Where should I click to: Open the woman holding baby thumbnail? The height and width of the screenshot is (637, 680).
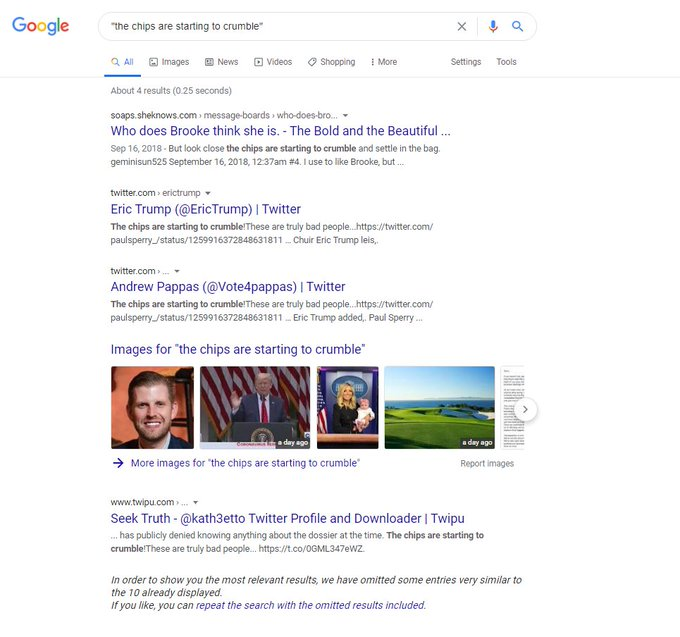click(347, 408)
